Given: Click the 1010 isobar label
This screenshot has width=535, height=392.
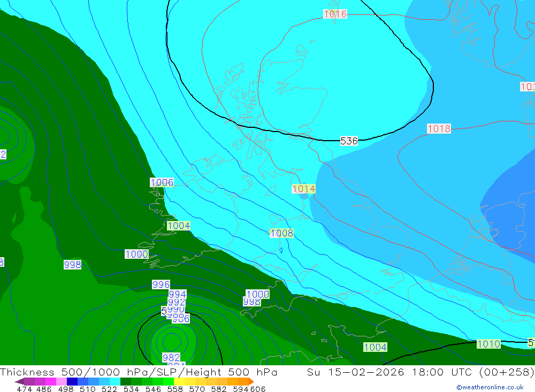Looking at the screenshot, I should pyautogui.click(x=488, y=344).
